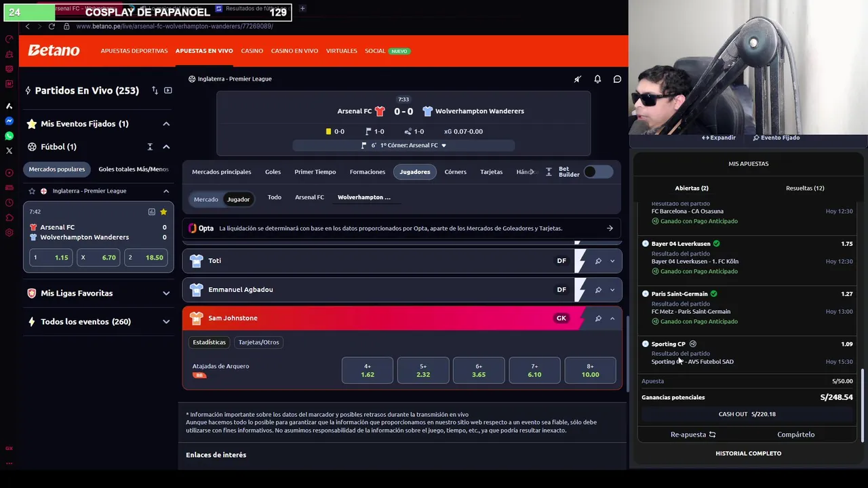Click the compress markets icon in Fútbol row

[x=150, y=146]
